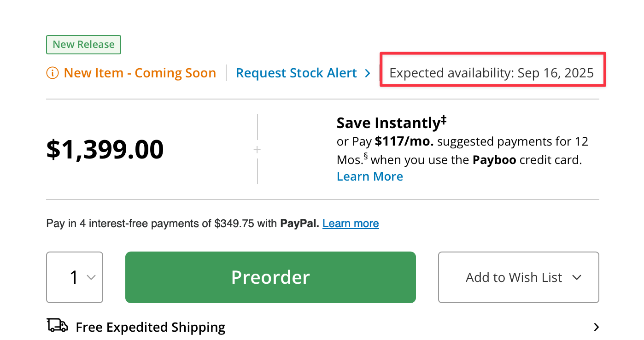This screenshot has width=644, height=340.
Task: Click the bold Payboo credit card name
Action: pyautogui.click(x=492, y=160)
